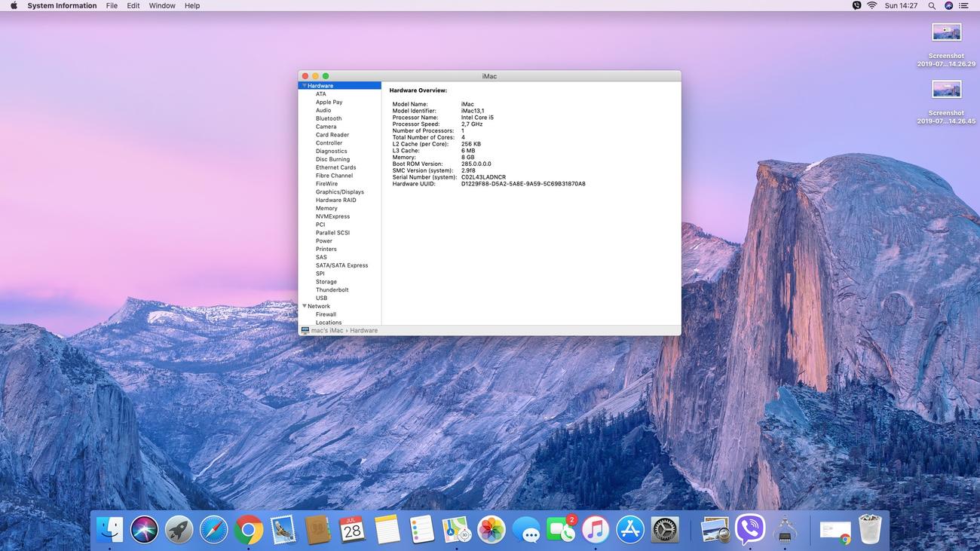Screen dimensions: 980x551
Task: Select Bluetooth in the sidebar
Action: (x=329, y=118)
